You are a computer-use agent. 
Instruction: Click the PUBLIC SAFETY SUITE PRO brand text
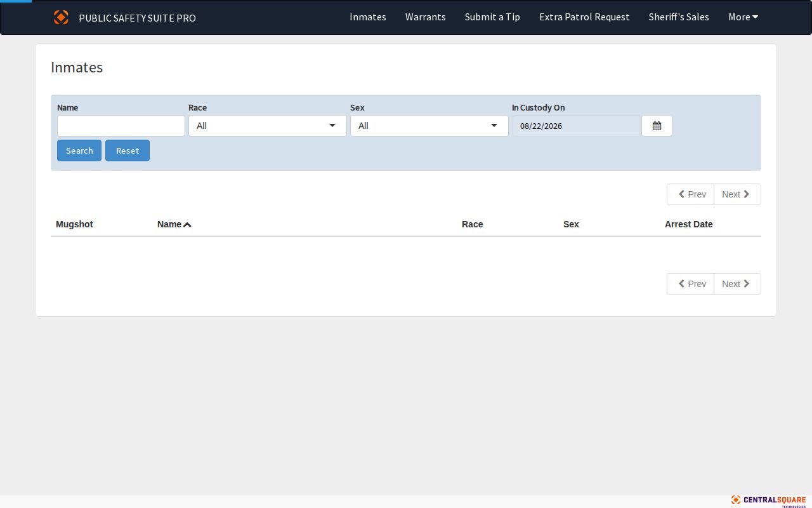[x=137, y=18]
